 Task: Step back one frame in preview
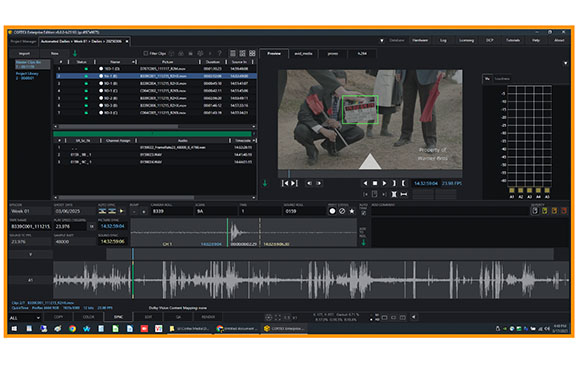coord(309,183)
